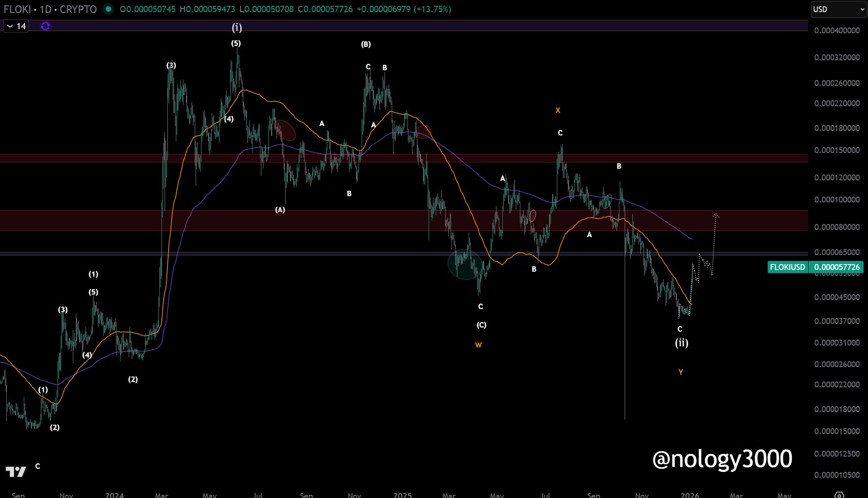Viewport: 868px width, 498px height.
Task: Select the (i) wave label at top
Action: point(237,28)
